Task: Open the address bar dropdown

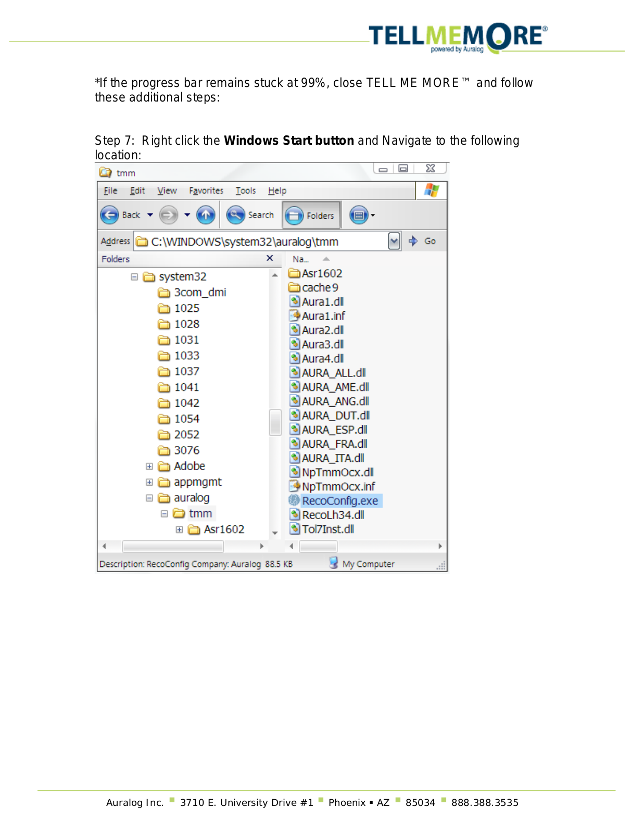Action: pos(394,241)
